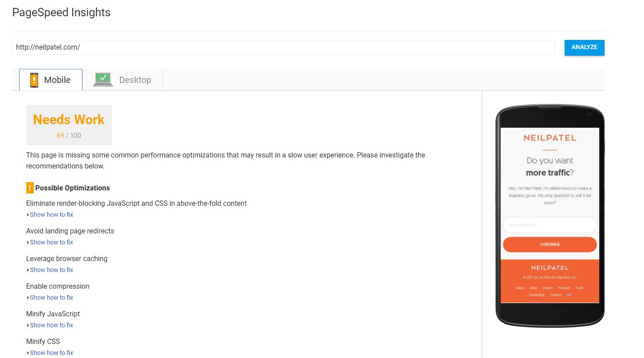Viewport: 644px width, 358px height.
Task: Click the NEILPATEL logo atop phone preview
Action: [550, 138]
